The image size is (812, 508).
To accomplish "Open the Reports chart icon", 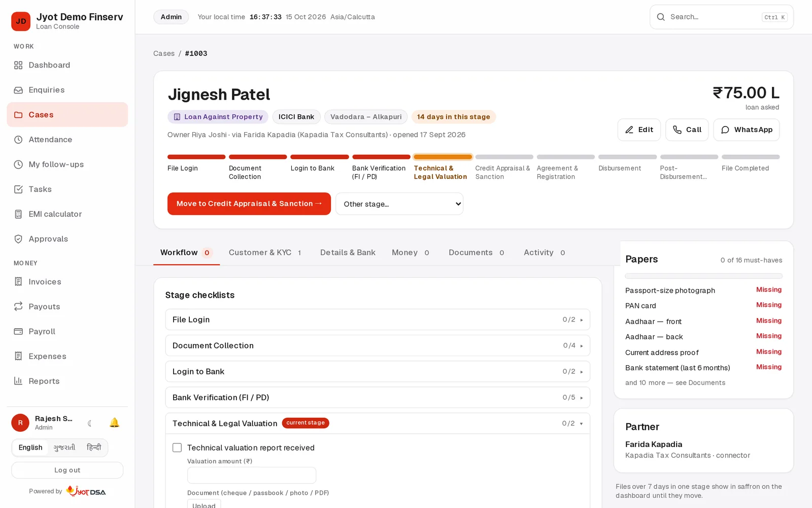I will coord(18,382).
